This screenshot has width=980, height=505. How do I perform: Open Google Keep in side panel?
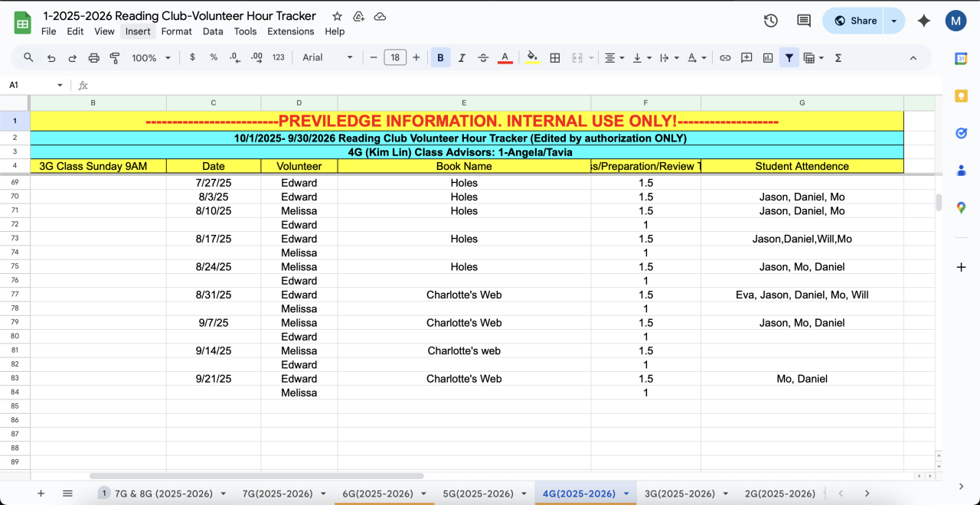click(961, 96)
